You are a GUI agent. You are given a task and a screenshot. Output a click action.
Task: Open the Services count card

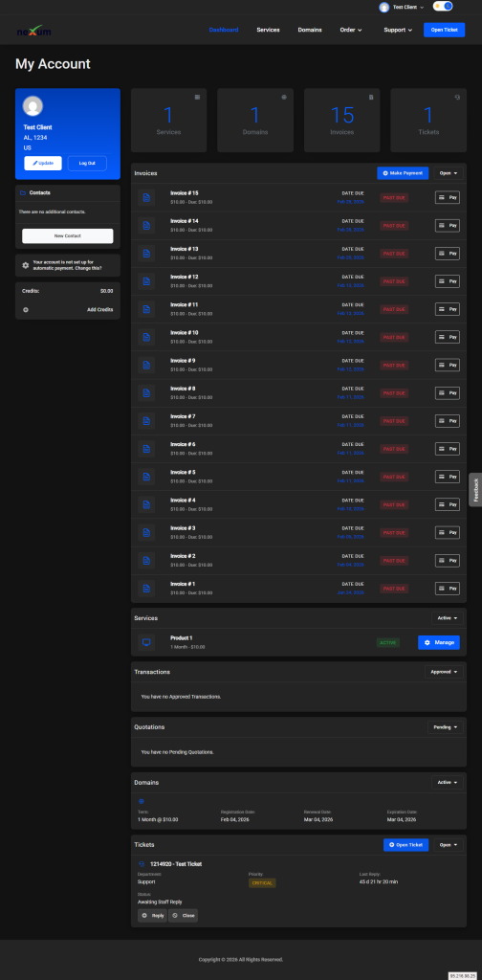coord(168,120)
